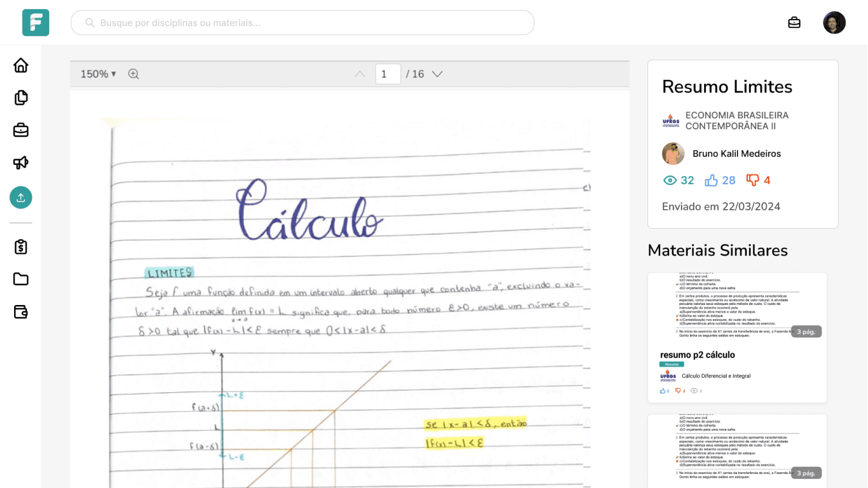The height and width of the screenshot is (488, 868).
Task: Click the Materiais Similares heading
Action: (717, 250)
